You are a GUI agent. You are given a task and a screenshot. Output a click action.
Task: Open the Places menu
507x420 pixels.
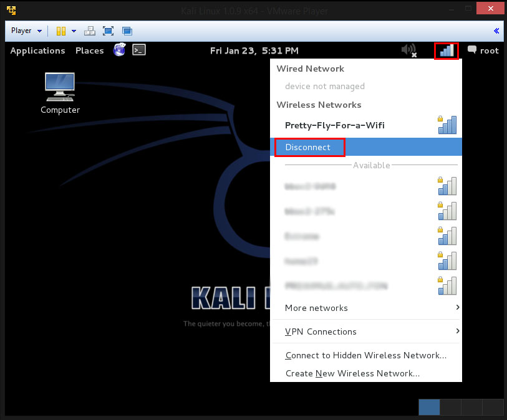(x=90, y=50)
